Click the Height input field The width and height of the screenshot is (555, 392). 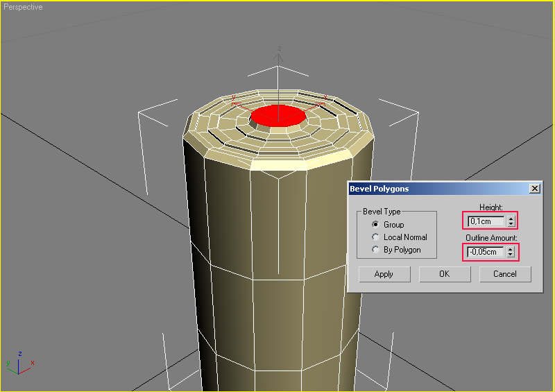click(486, 221)
